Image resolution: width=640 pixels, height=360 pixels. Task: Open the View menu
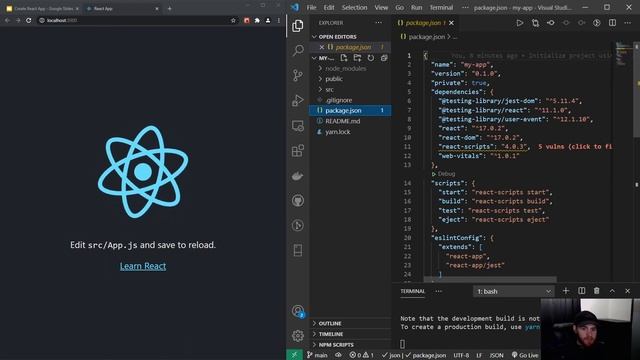tap(381, 7)
